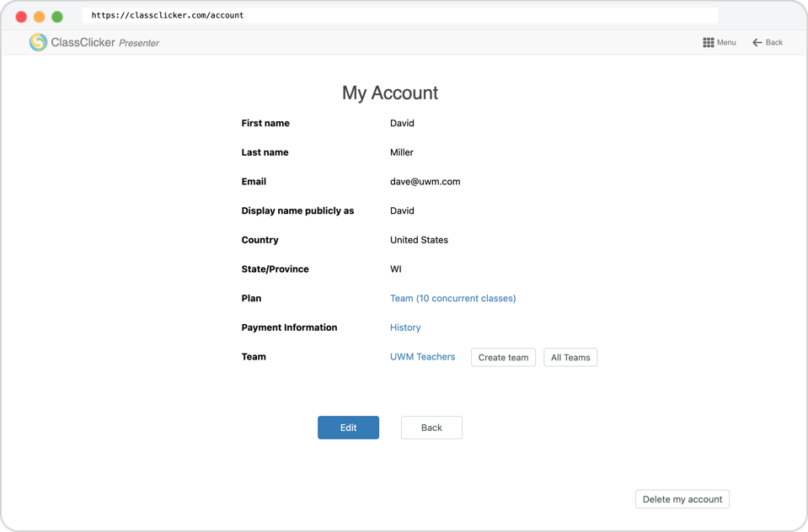The image size is (808, 532).
Task: Click the Display name publicly as label
Action: 298,210
